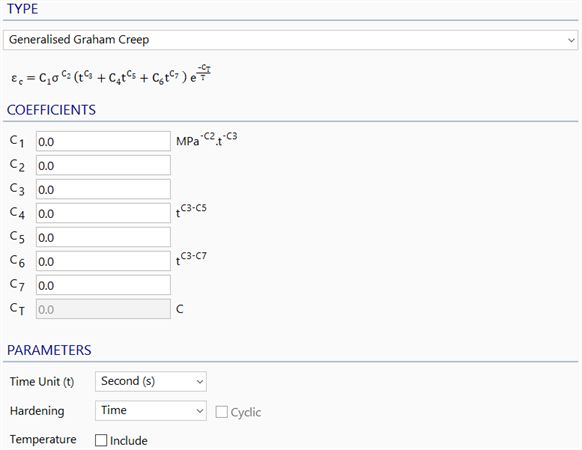The height and width of the screenshot is (450, 582).
Task: Activate the C6 coefficient input box
Action: [103, 261]
